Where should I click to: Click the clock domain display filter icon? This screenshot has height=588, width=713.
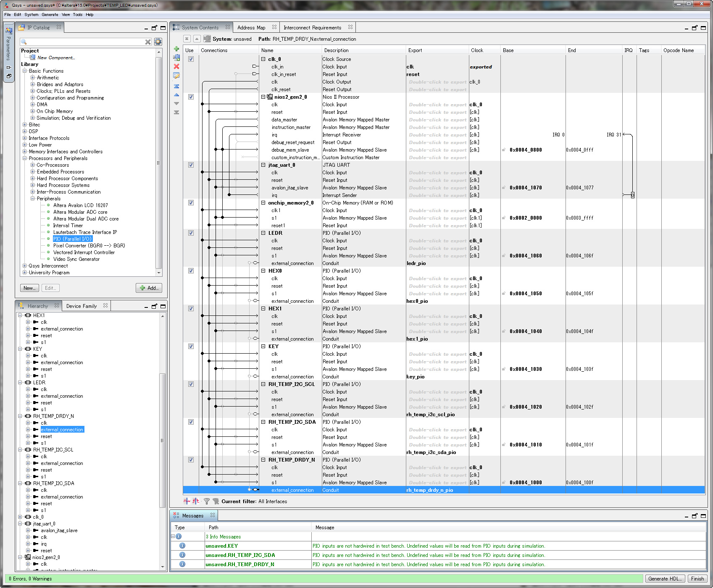coord(187,501)
